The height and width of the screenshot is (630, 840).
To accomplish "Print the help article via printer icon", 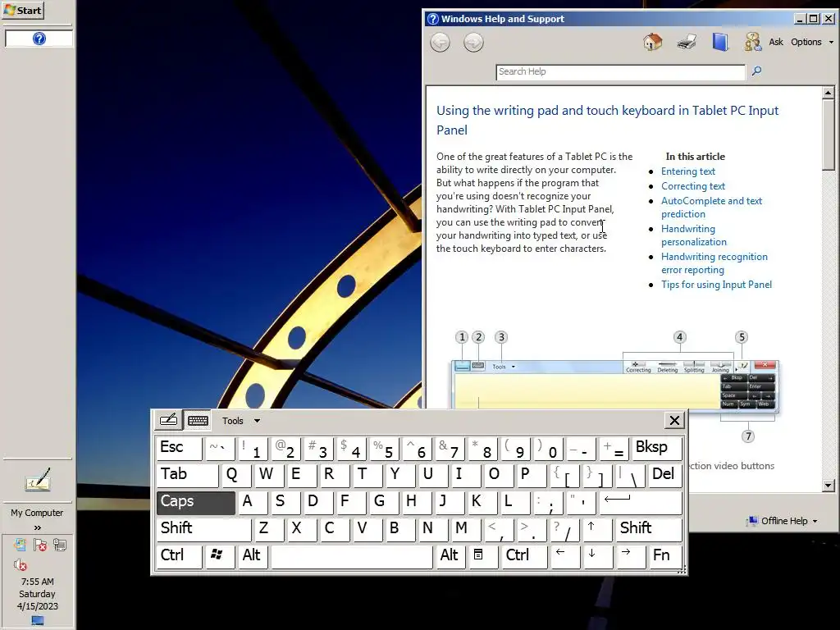I will (x=687, y=42).
